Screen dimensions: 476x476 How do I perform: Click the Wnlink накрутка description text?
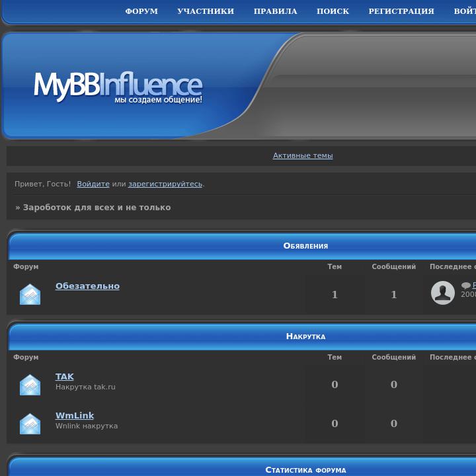coord(87,426)
